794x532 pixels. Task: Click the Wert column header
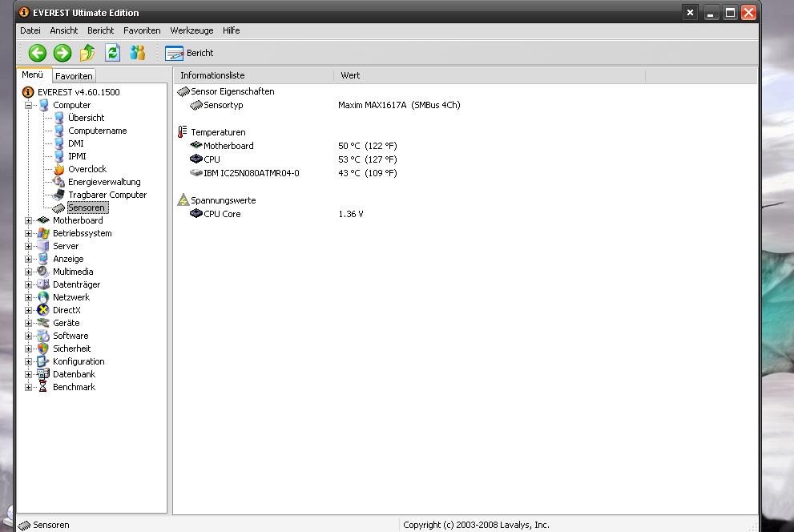coord(490,75)
